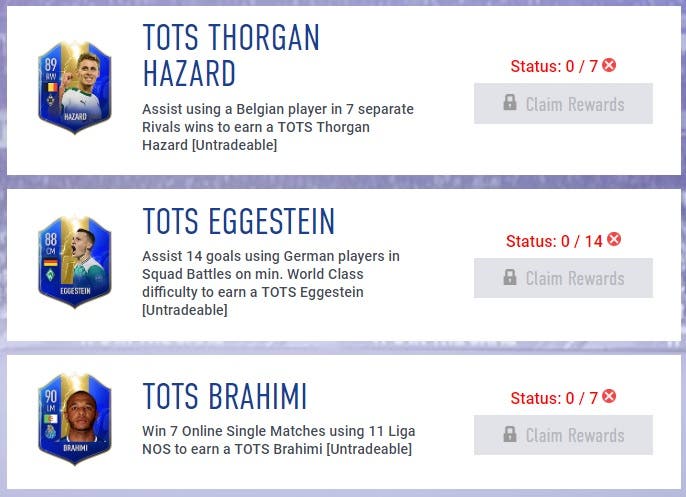This screenshot has width=686, height=497.
Task: Click the red X icon in Thorgan Hazard status
Action: pyautogui.click(x=609, y=65)
